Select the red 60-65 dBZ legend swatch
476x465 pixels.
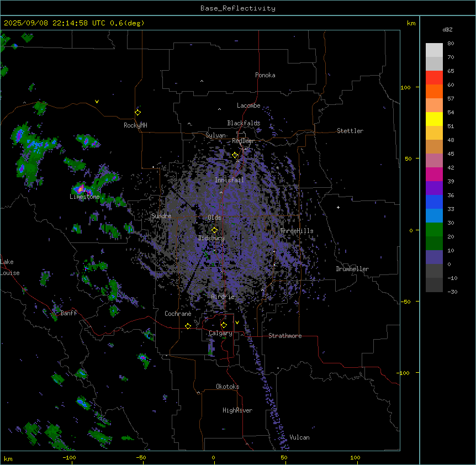pos(434,78)
